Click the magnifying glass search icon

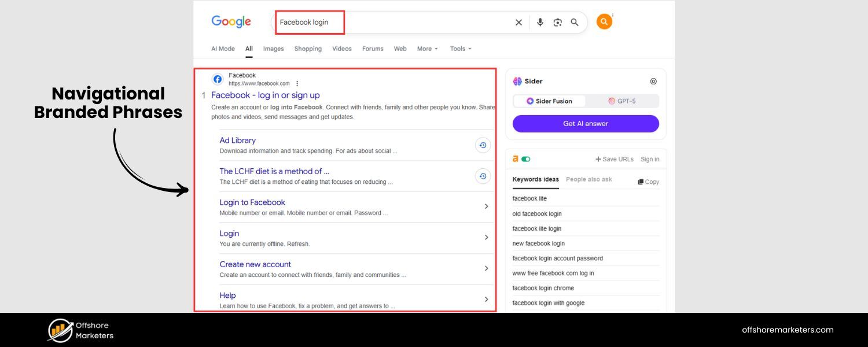(x=575, y=23)
